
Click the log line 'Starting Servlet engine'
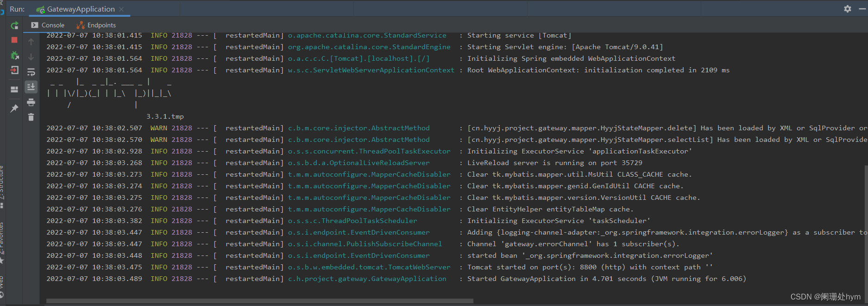pyautogui.click(x=565, y=47)
